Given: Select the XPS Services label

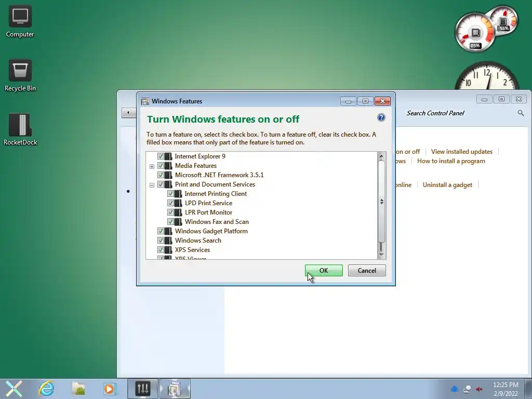Looking at the screenshot, I should 192,250.
